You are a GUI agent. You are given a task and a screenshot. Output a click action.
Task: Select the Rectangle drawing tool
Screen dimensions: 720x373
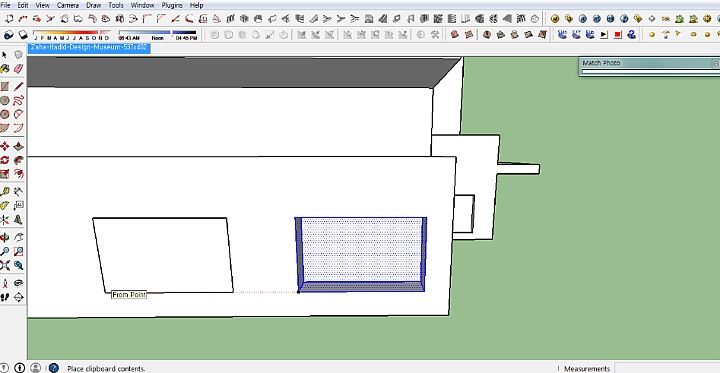tap(5, 87)
